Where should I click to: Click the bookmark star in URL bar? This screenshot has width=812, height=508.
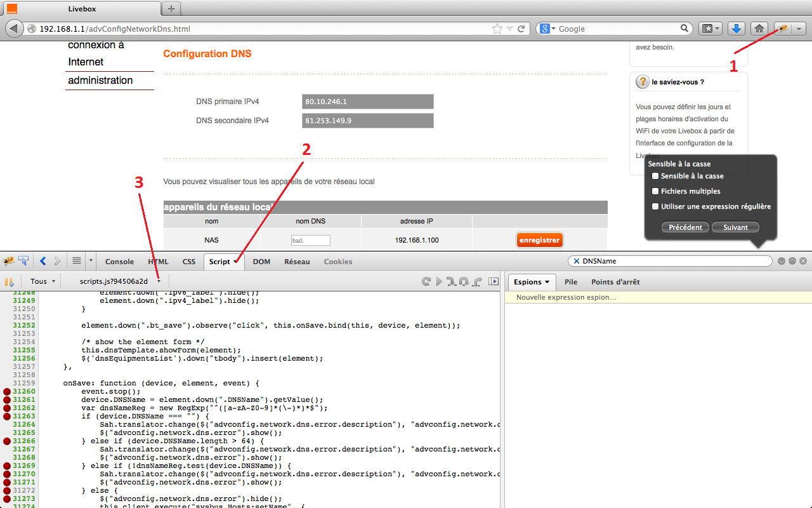[x=497, y=29]
